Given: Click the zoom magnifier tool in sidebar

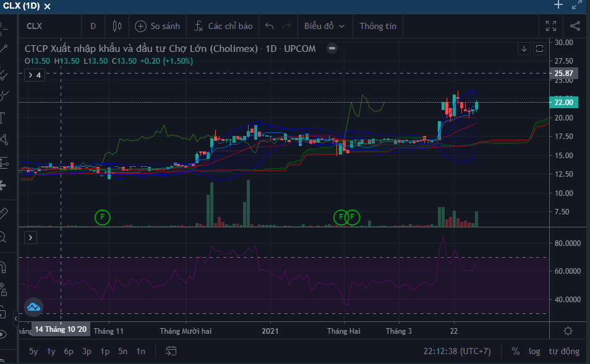Looking at the screenshot, I should click(x=3, y=236).
